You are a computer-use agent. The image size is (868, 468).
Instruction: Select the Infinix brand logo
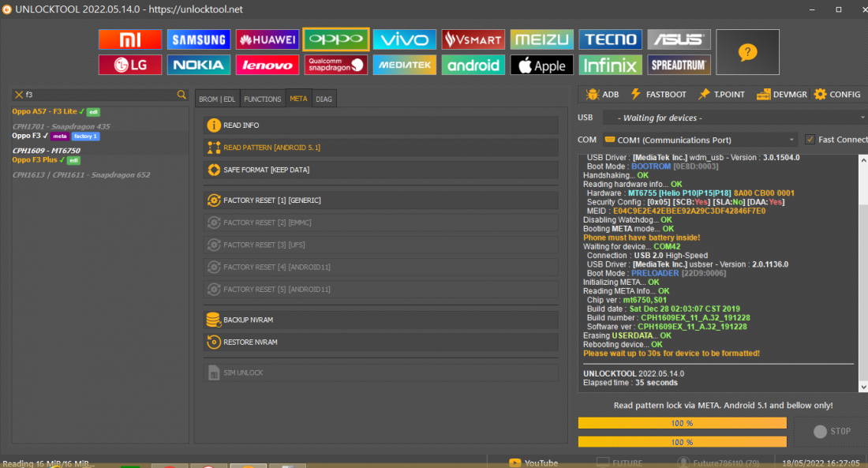pos(611,65)
